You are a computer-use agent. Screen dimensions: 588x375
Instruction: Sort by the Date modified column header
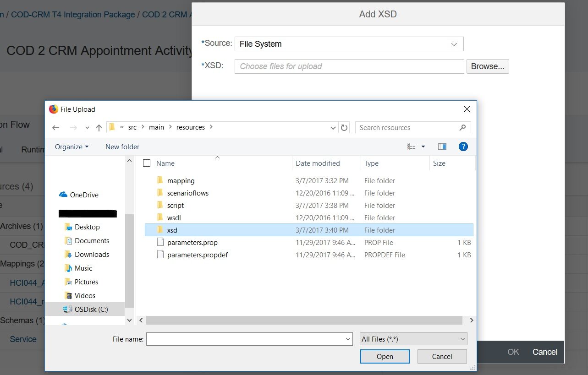coord(318,163)
